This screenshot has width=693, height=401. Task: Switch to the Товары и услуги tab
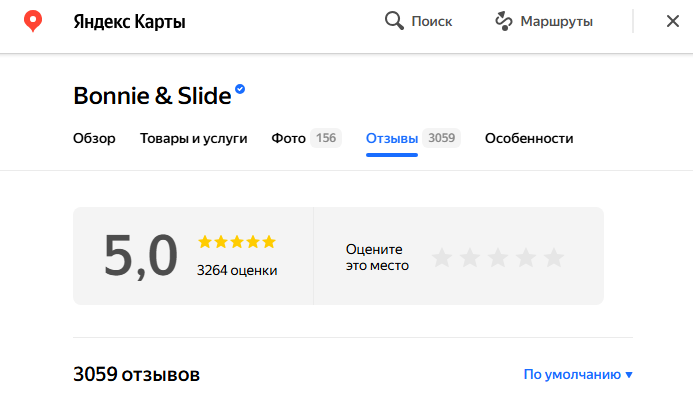(193, 139)
